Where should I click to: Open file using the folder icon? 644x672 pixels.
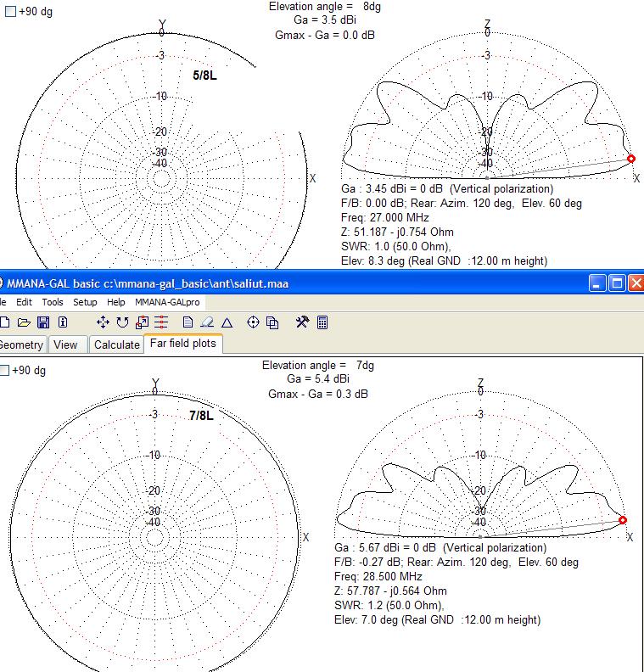[24, 322]
